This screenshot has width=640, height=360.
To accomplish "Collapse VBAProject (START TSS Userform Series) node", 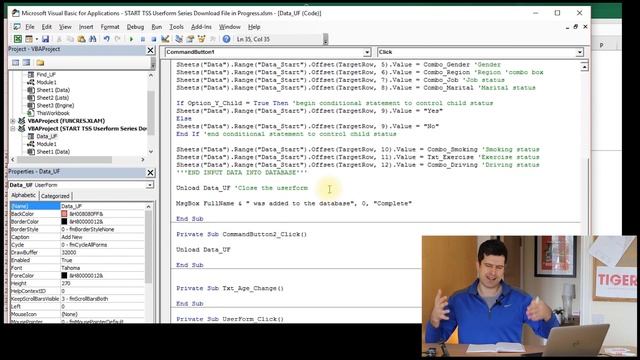I will click(13, 129).
